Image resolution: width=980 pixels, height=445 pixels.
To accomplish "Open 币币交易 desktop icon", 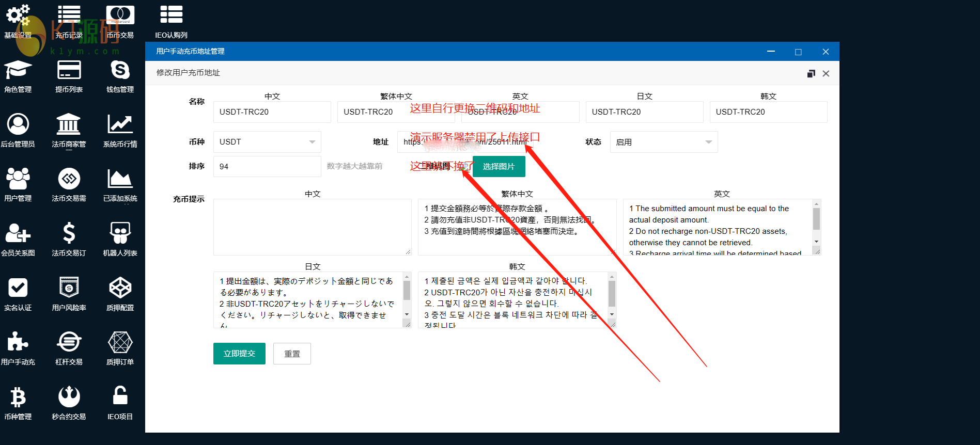I will 120,15.
